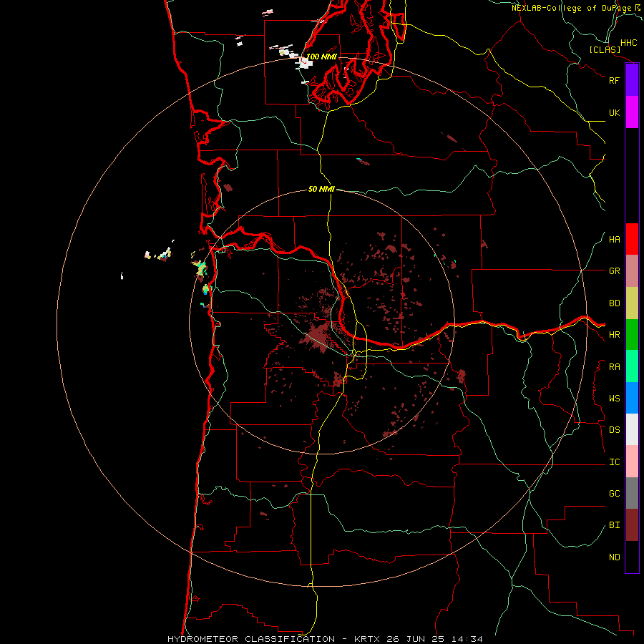644x644 pixels.
Task: Pick the HR green legend swatch
Action: [632, 335]
